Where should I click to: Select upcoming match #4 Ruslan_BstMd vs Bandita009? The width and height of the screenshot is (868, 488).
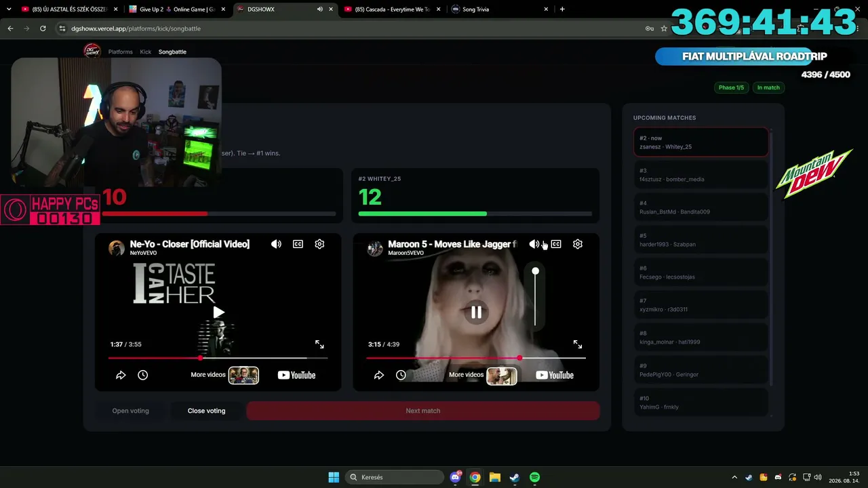701,207
